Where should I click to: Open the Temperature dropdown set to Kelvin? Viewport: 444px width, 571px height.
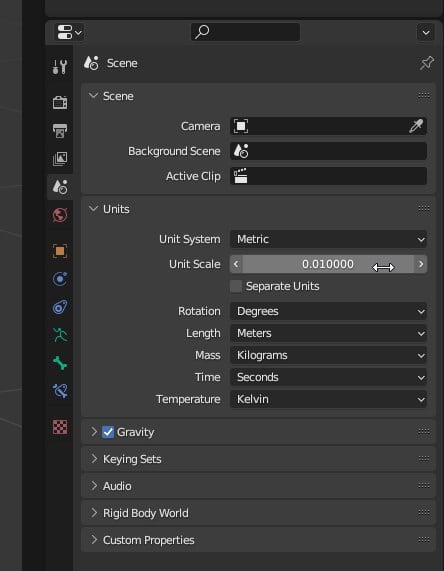click(x=328, y=399)
